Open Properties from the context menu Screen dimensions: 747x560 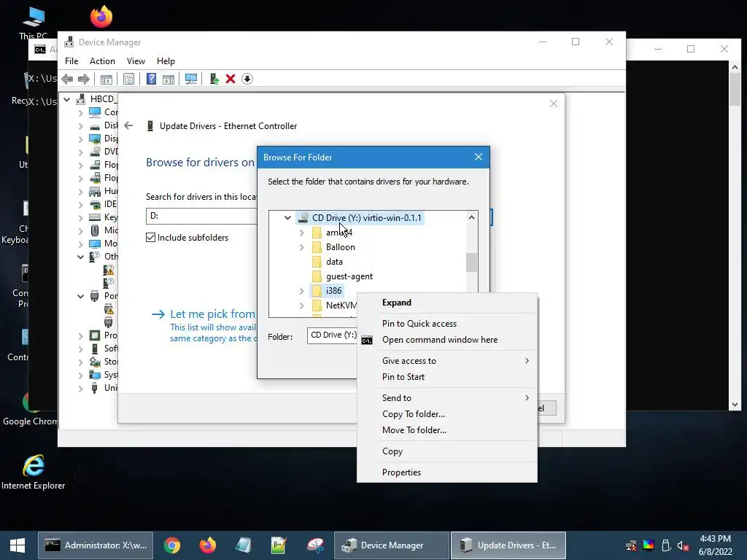point(447,472)
